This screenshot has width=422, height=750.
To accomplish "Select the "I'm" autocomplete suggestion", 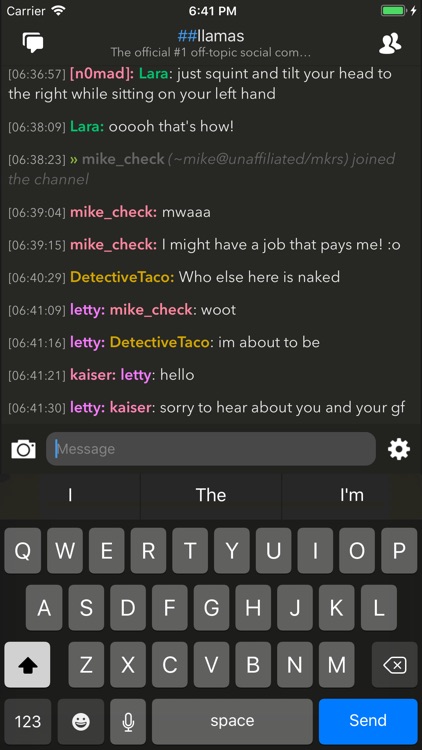I will click(x=352, y=496).
